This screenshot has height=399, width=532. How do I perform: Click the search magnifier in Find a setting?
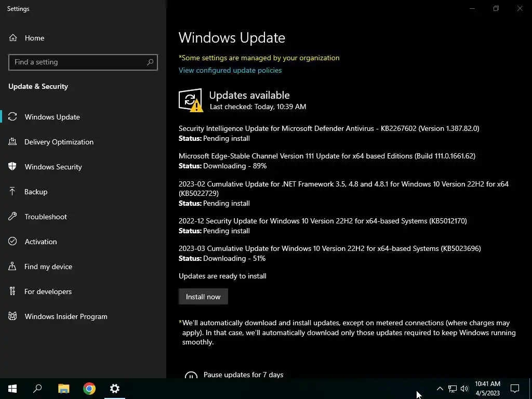point(150,62)
